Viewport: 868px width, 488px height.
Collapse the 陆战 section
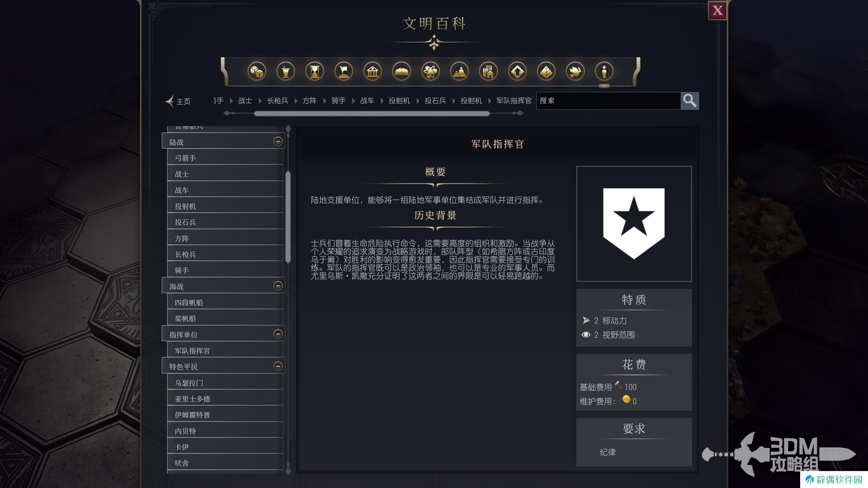[278, 141]
